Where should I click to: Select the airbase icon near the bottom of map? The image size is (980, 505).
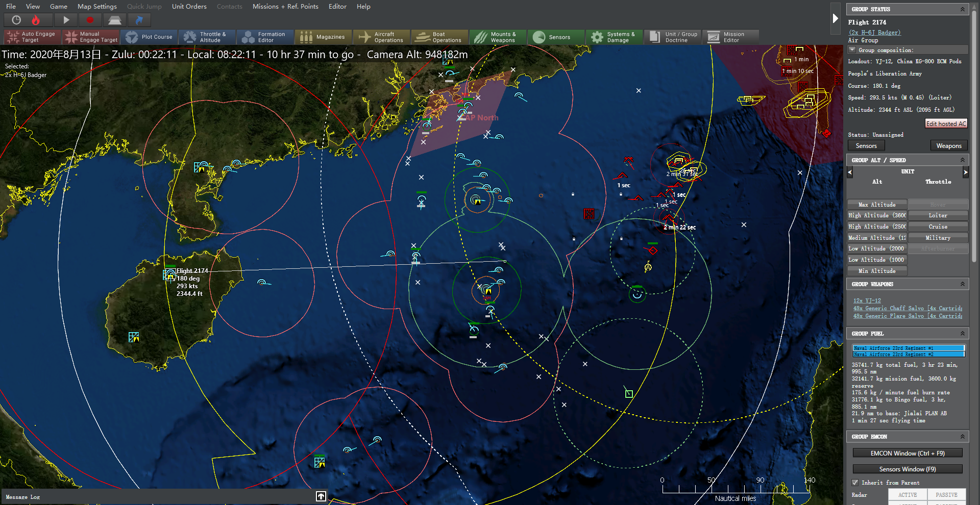(320, 462)
